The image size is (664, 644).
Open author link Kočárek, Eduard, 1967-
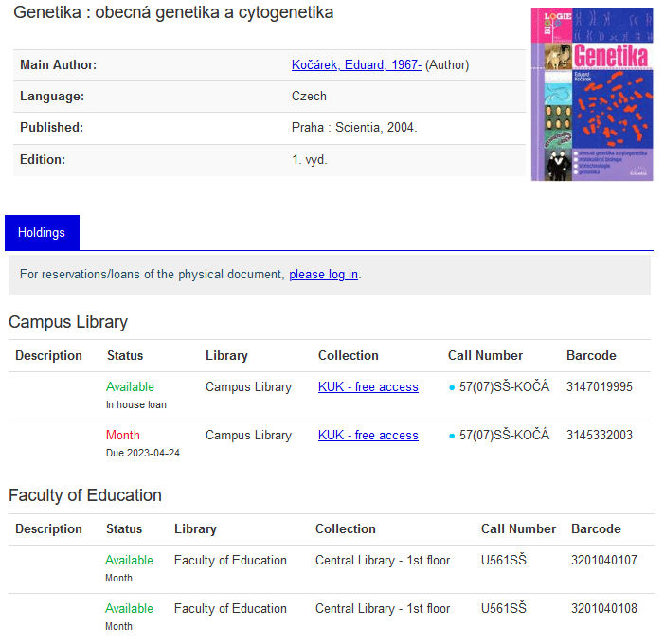pos(356,64)
